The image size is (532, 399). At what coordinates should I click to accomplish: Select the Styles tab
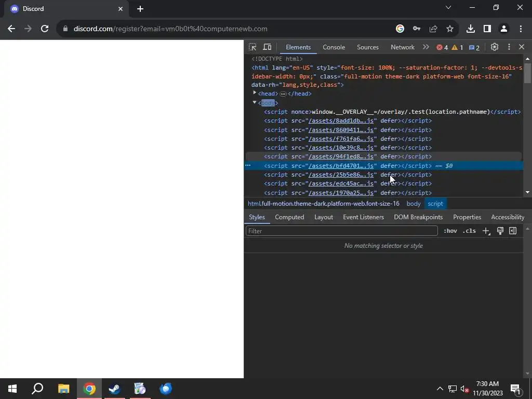pyautogui.click(x=257, y=217)
